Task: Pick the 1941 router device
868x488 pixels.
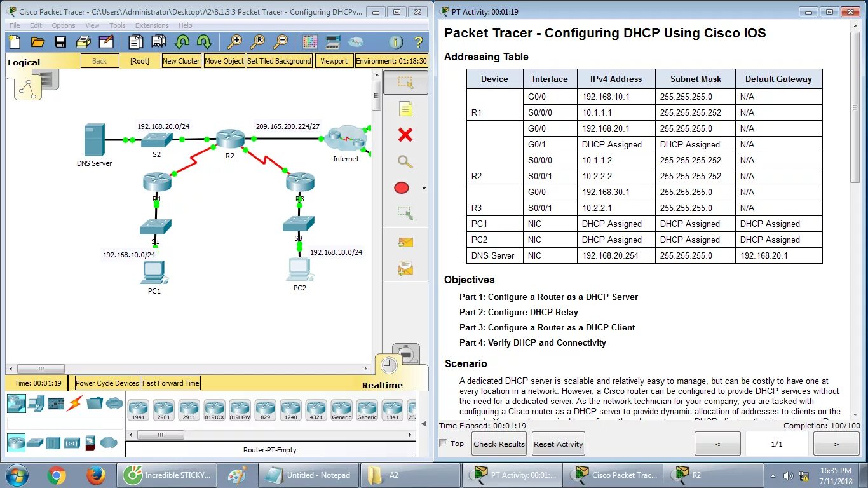Action: click(138, 410)
